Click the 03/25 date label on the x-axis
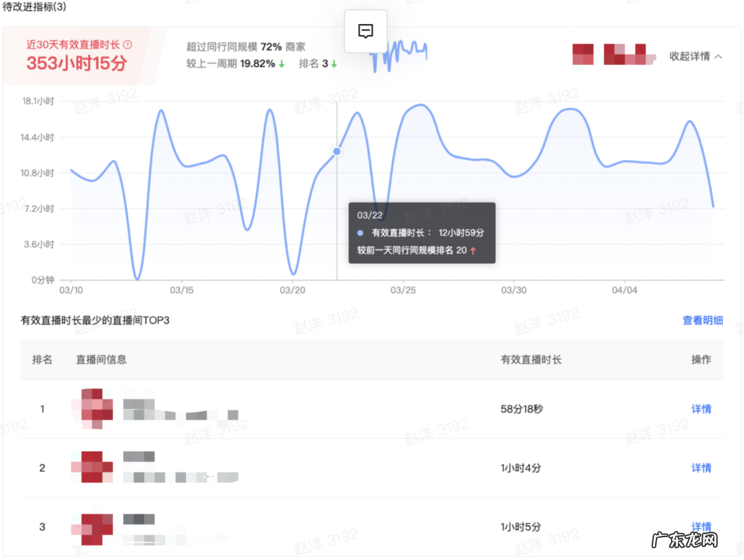The height and width of the screenshot is (560, 744). tap(403, 290)
